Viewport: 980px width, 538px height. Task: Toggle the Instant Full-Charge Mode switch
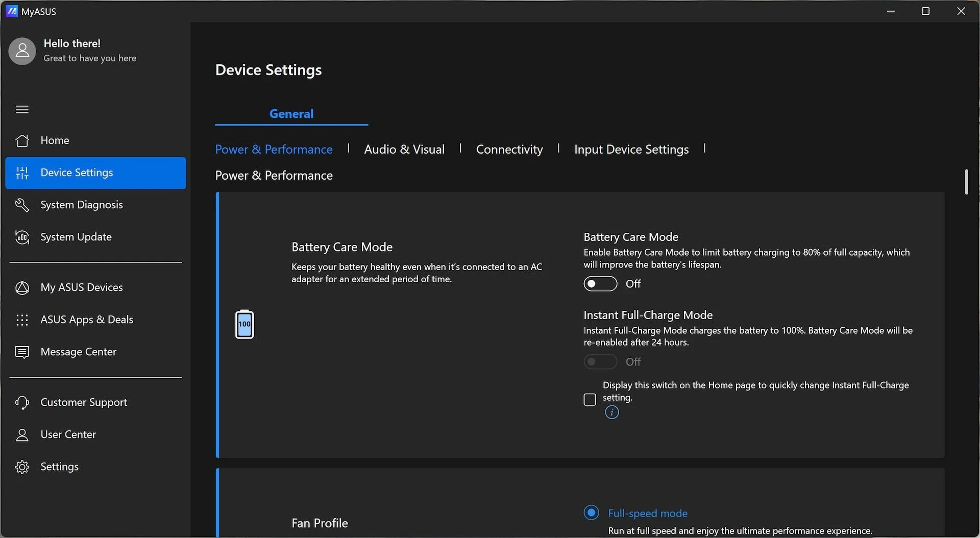point(600,362)
